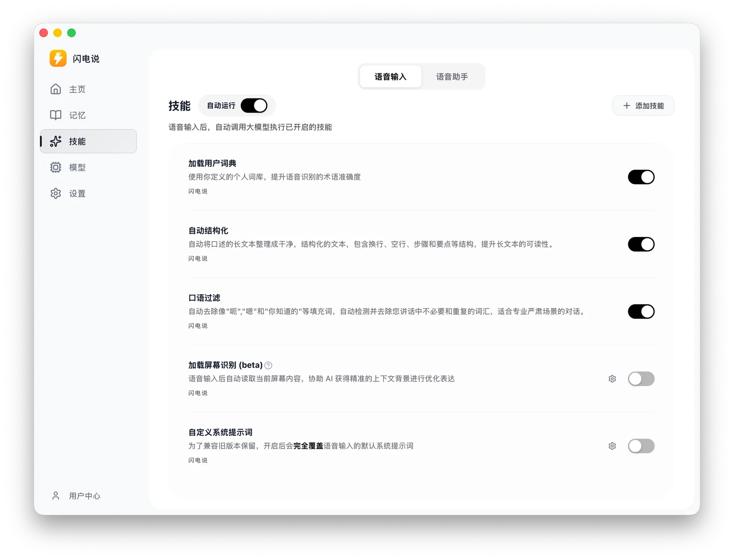The height and width of the screenshot is (560, 734).
Task: Open the 模型 chip icon
Action: coord(56,167)
